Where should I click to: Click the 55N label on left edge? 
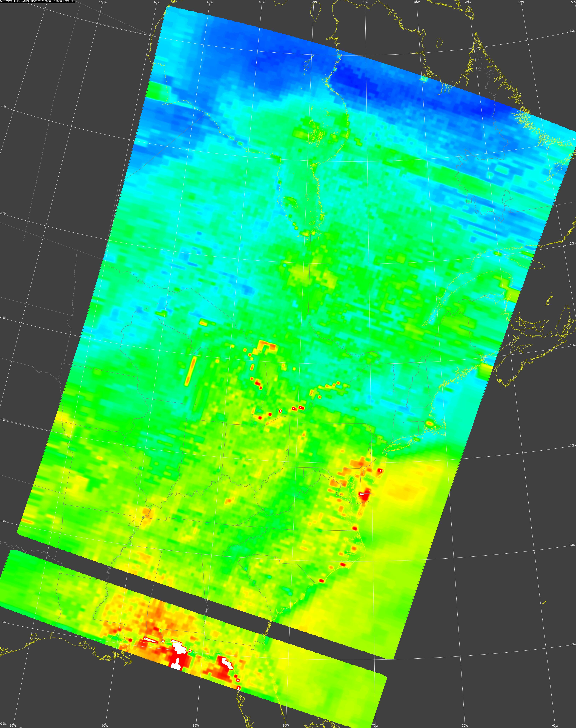[x=3, y=106]
